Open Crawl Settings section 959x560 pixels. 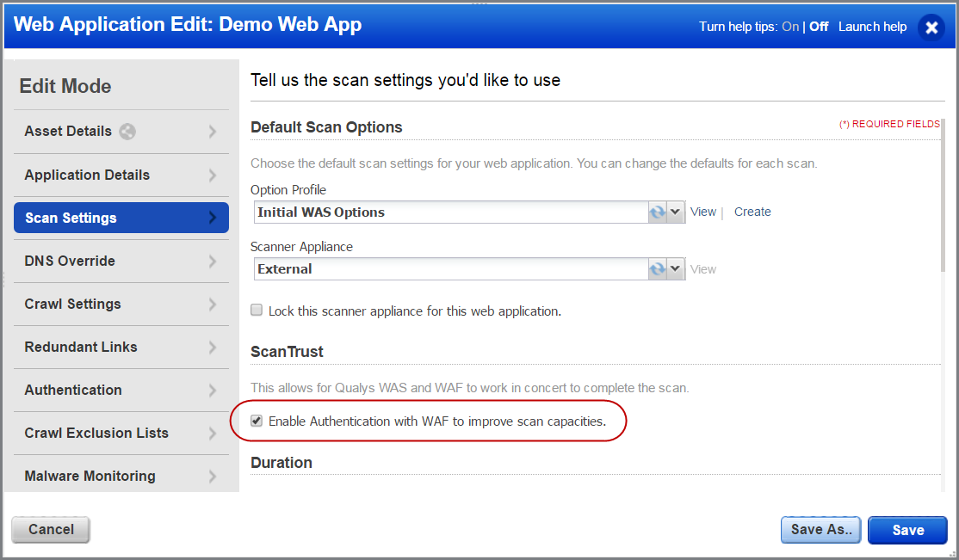121,304
